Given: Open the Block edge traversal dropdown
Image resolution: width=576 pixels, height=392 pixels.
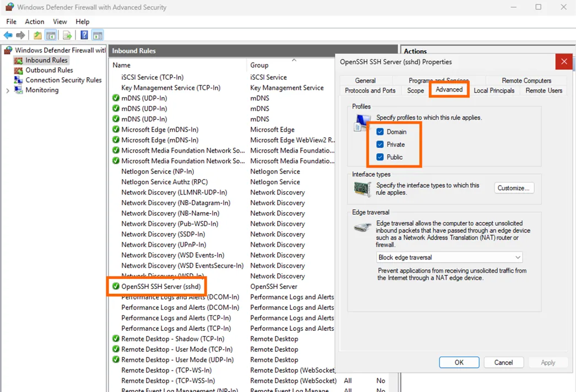Looking at the screenshot, I should [449, 257].
